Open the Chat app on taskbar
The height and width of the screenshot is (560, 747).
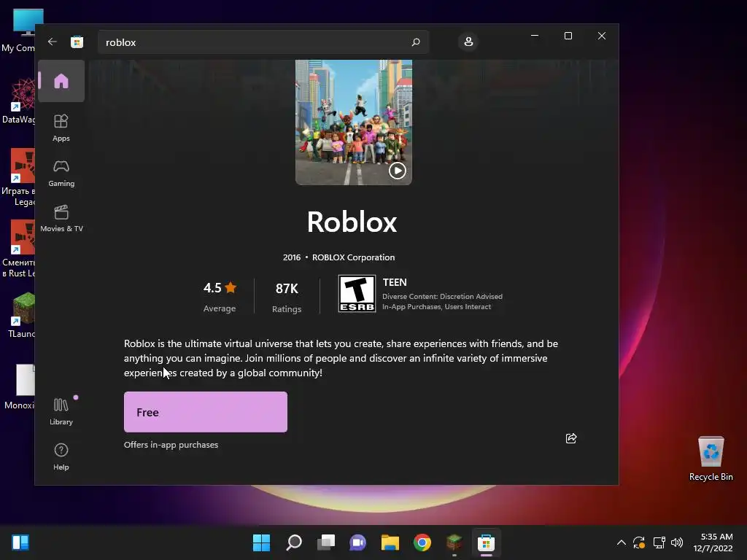tap(357, 542)
